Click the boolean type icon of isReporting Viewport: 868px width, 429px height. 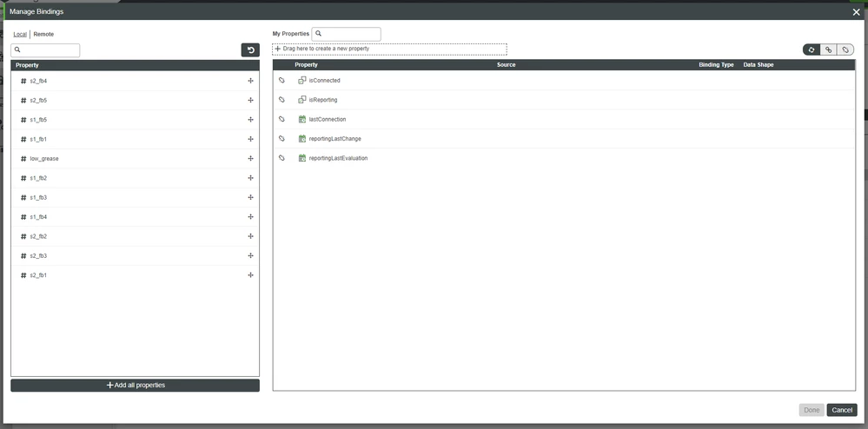click(302, 100)
